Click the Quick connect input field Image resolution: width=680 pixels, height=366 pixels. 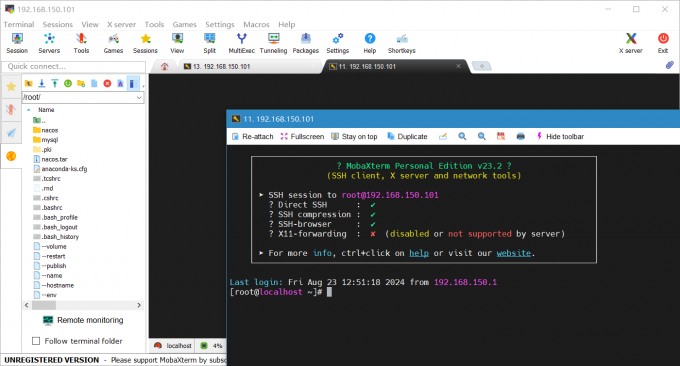(x=74, y=66)
